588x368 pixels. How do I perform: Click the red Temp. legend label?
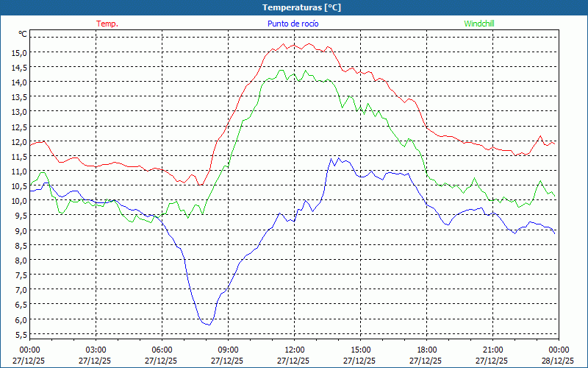(107, 24)
